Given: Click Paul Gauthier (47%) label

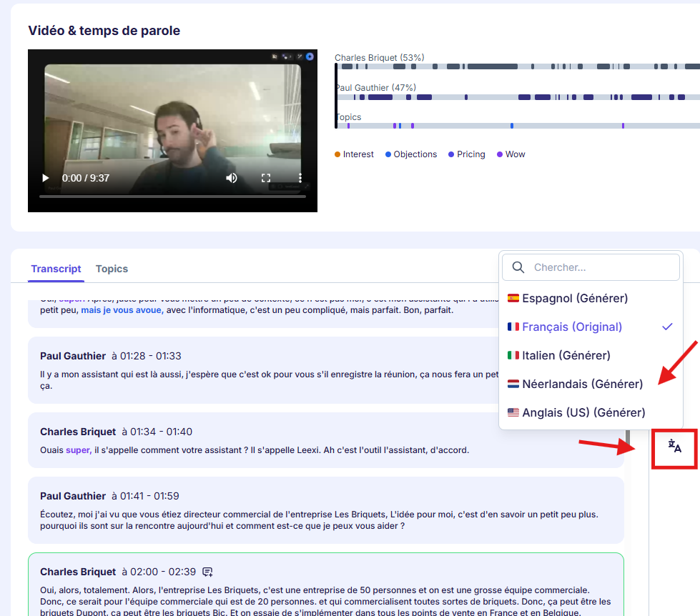Looking at the screenshot, I should pos(376,87).
